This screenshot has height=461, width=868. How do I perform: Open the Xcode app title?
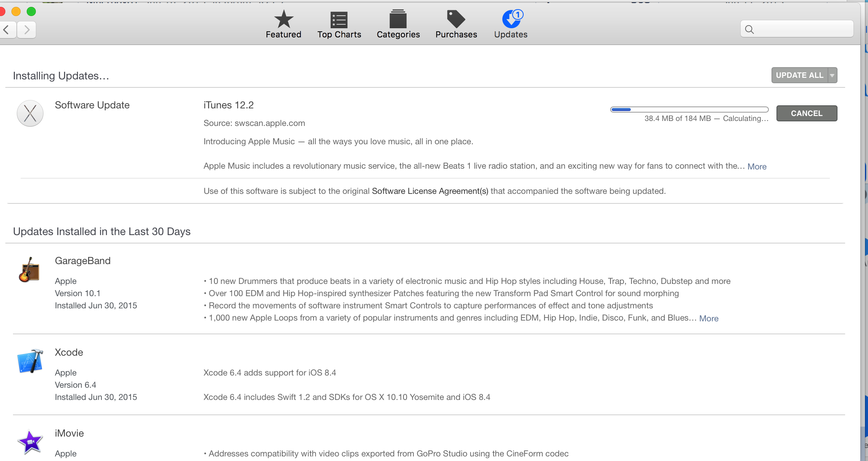tap(69, 352)
